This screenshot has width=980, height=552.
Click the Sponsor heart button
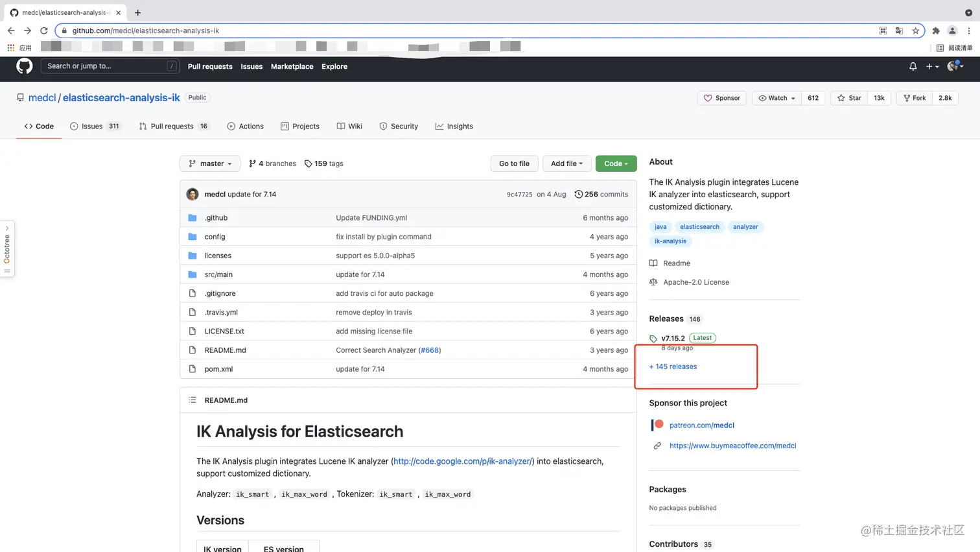pos(722,98)
